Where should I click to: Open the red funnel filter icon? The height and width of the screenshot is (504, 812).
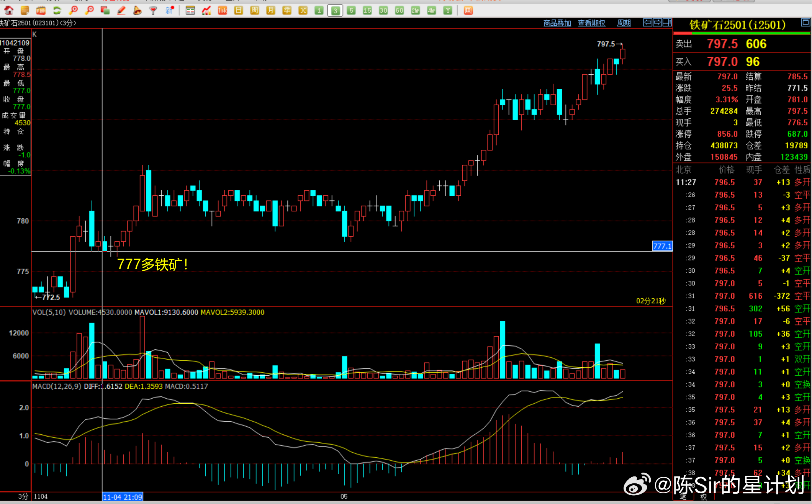tap(153, 10)
